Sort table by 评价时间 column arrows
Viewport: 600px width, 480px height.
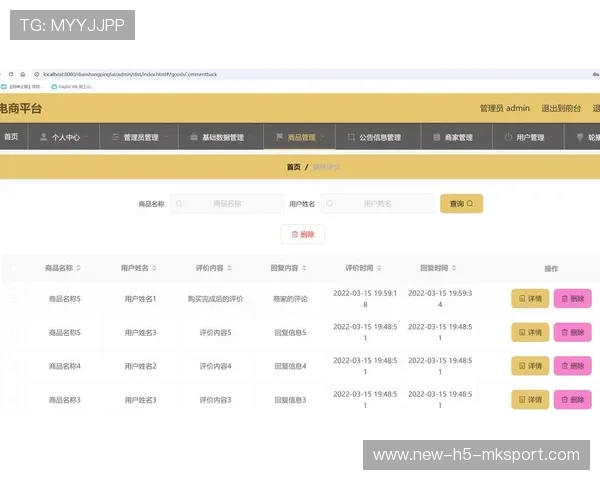click(379, 268)
